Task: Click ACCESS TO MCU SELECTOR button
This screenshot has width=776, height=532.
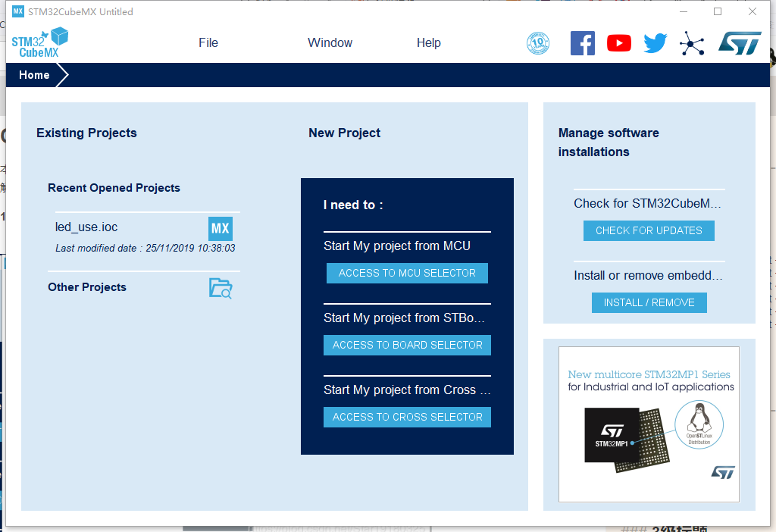Action: tap(407, 273)
